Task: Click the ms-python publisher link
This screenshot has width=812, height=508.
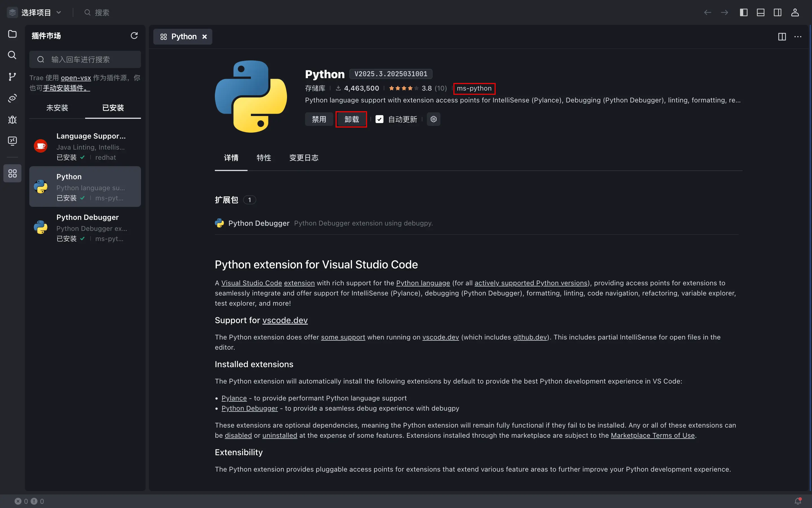Action: 474,88
